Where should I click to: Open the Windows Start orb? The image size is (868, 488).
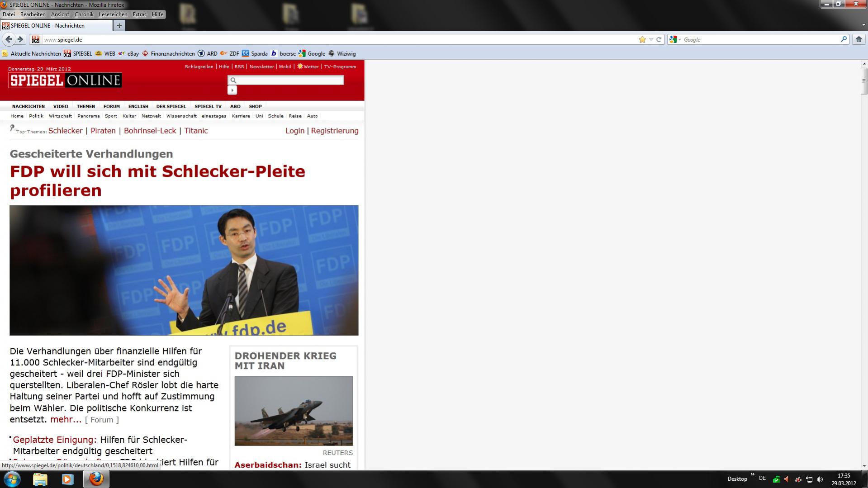coord(12,479)
